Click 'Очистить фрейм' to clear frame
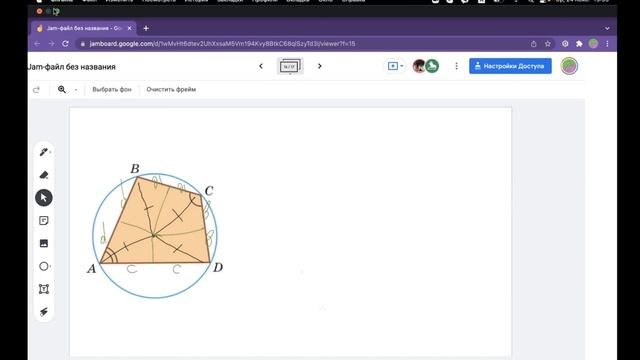 point(171,89)
